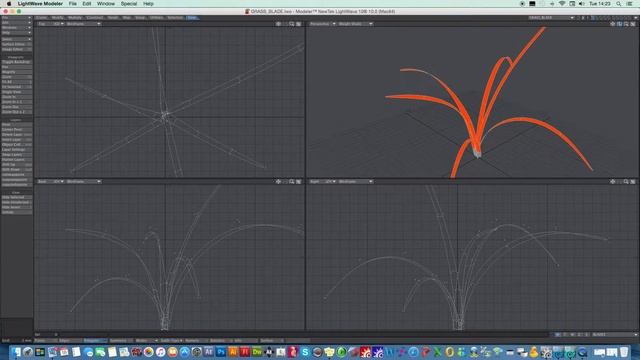This screenshot has height=360, width=640.
Task: Open Illustrator from the dock
Action: (x=233, y=352)
